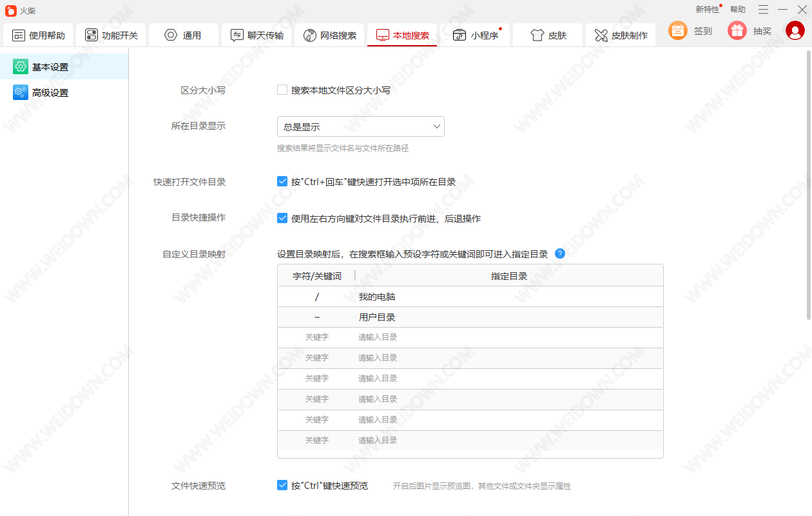Screen dimensions: 812x516
Task: Click the 新特性 link in title bar
Action: pos(707,10)
